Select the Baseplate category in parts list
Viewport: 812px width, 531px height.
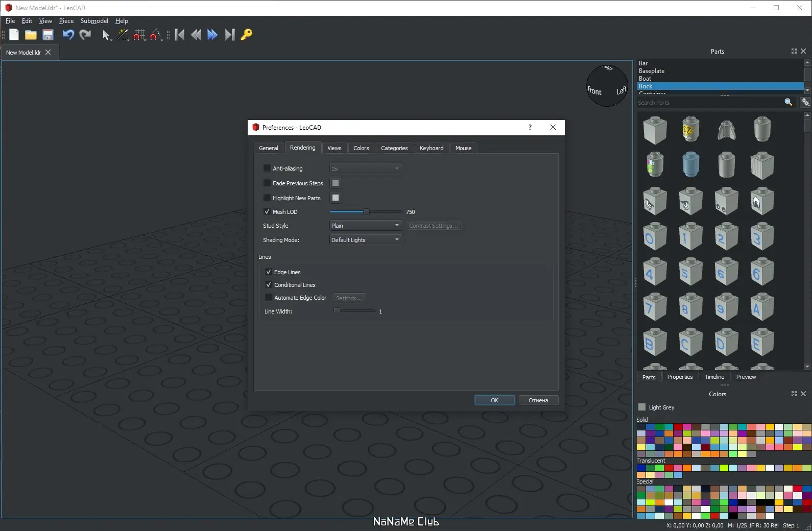click(x=720, y=71)
